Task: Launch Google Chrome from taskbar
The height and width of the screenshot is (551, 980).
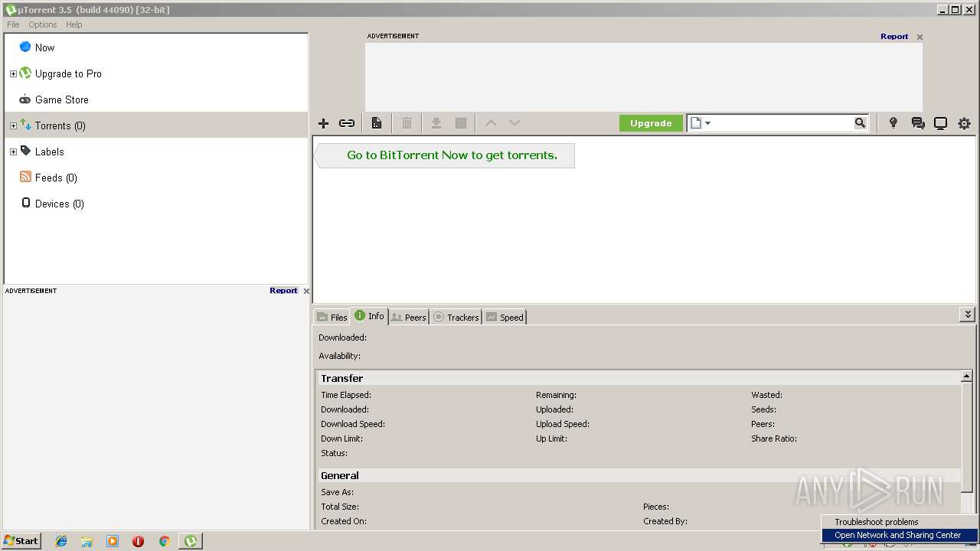Action: (x=164, y=541)
